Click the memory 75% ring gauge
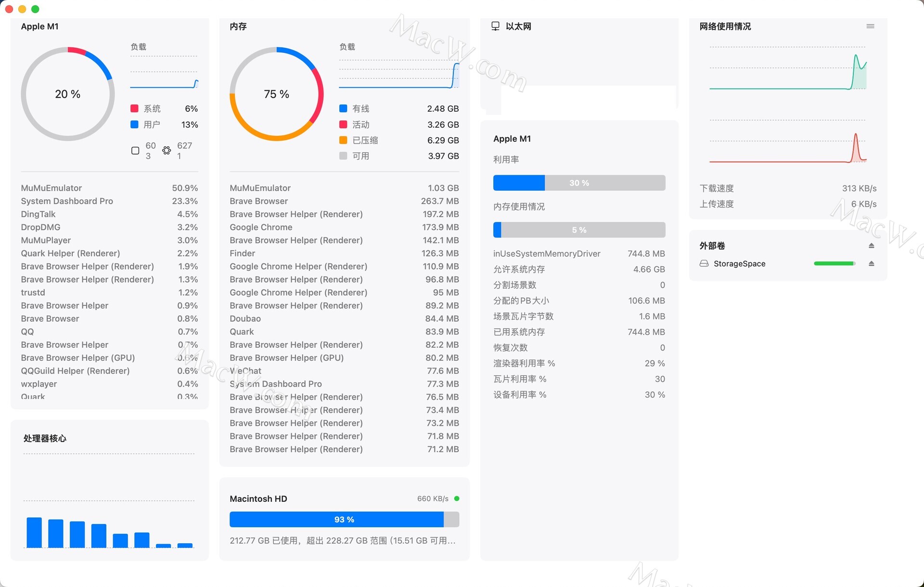Viewport: 924px width, 587px height. coord(277,94)
